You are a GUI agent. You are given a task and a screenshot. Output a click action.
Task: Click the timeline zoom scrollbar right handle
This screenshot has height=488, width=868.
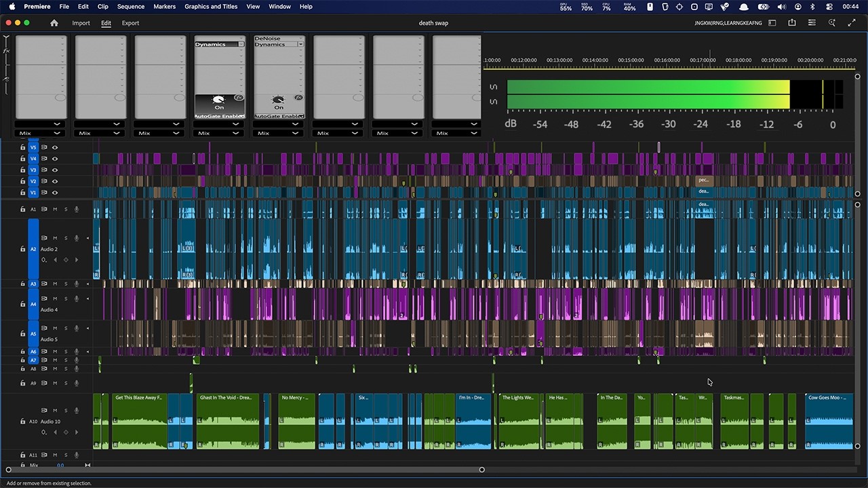point(482,470)
